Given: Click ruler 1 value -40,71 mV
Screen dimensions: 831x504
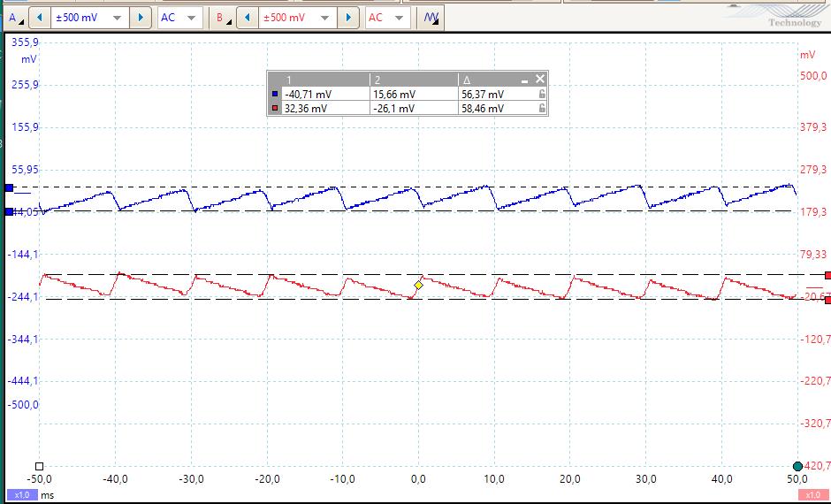Looking at the screenshot, I should [308, 95].
